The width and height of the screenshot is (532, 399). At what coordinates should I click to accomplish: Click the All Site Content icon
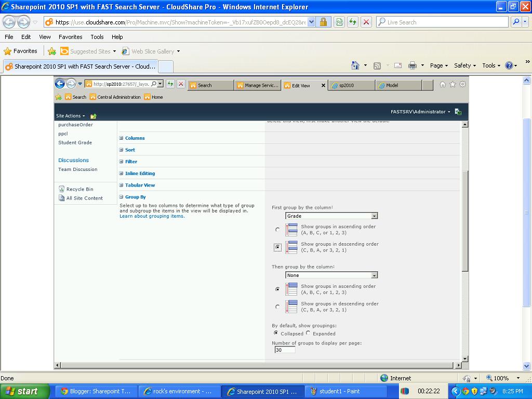click(x=62, y=198)
